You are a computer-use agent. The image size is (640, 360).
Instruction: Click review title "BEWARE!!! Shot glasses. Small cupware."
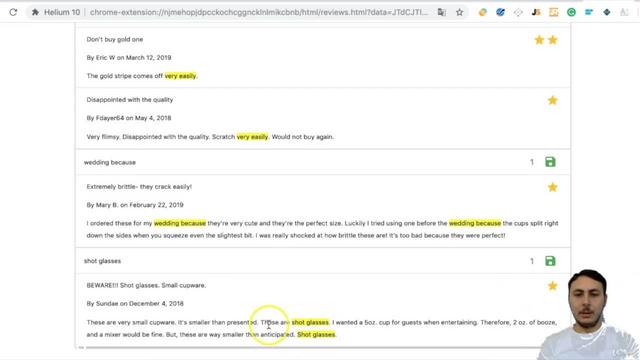[x=146, y=285]
